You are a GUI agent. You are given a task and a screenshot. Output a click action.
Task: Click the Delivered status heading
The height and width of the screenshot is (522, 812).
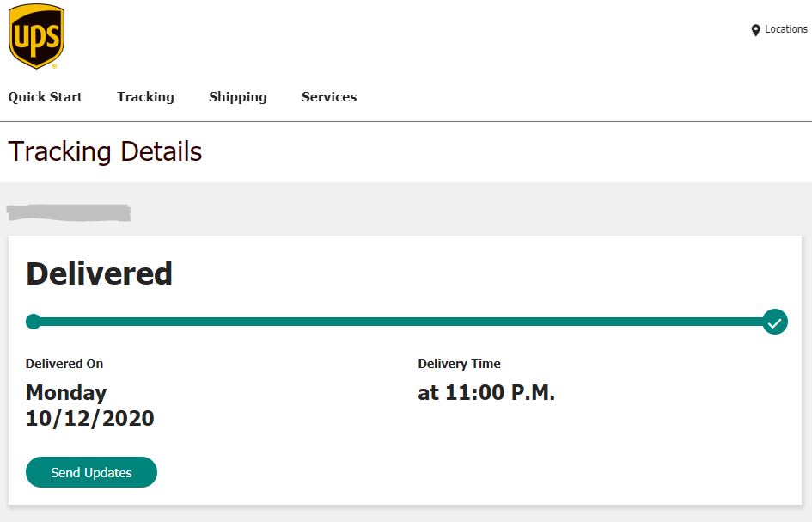[99, 273]
